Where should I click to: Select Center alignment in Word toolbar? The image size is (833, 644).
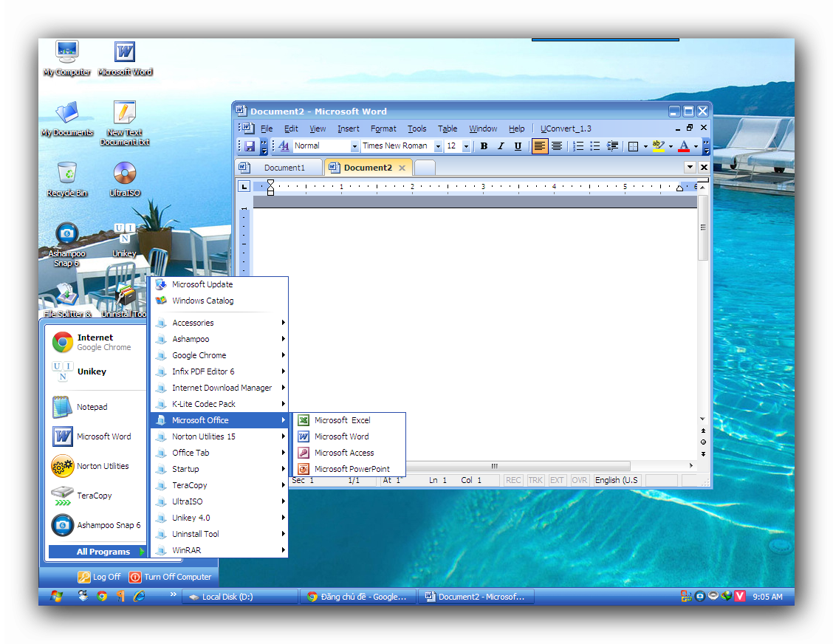click(556, 146)
